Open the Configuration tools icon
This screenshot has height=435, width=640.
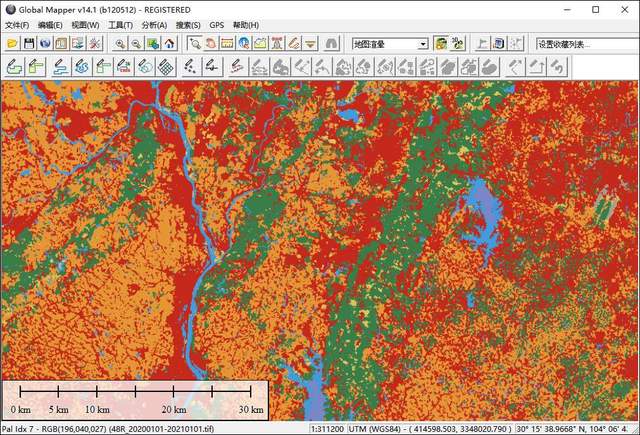pos(95,44)
